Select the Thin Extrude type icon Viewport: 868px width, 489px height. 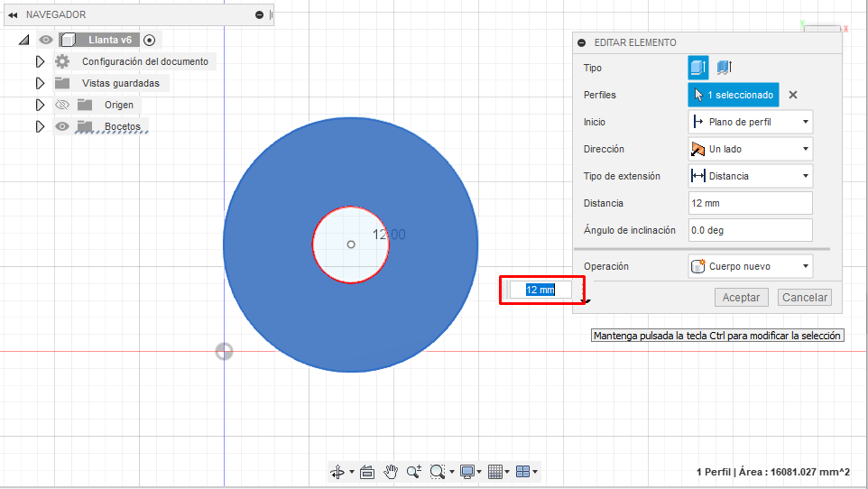pyautogui.click(x=724, y=68)
